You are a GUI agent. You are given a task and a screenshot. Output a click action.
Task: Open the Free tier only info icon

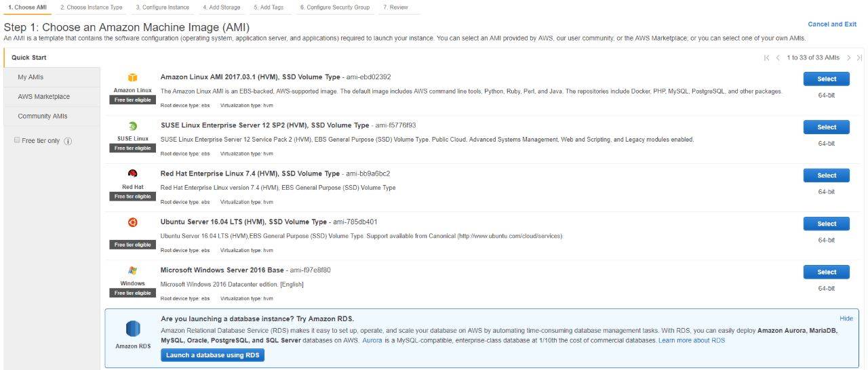68,141
